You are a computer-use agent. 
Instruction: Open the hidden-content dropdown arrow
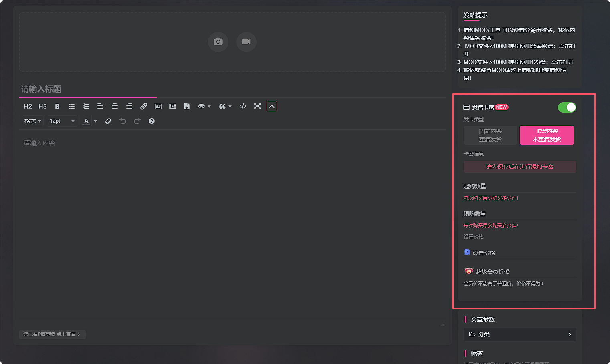[209, 107]
